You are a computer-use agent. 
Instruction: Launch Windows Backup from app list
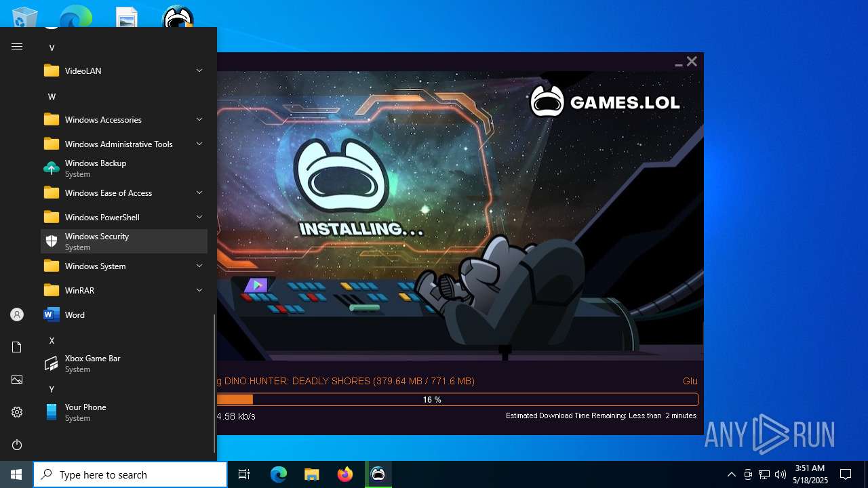[x=124, y=168]
